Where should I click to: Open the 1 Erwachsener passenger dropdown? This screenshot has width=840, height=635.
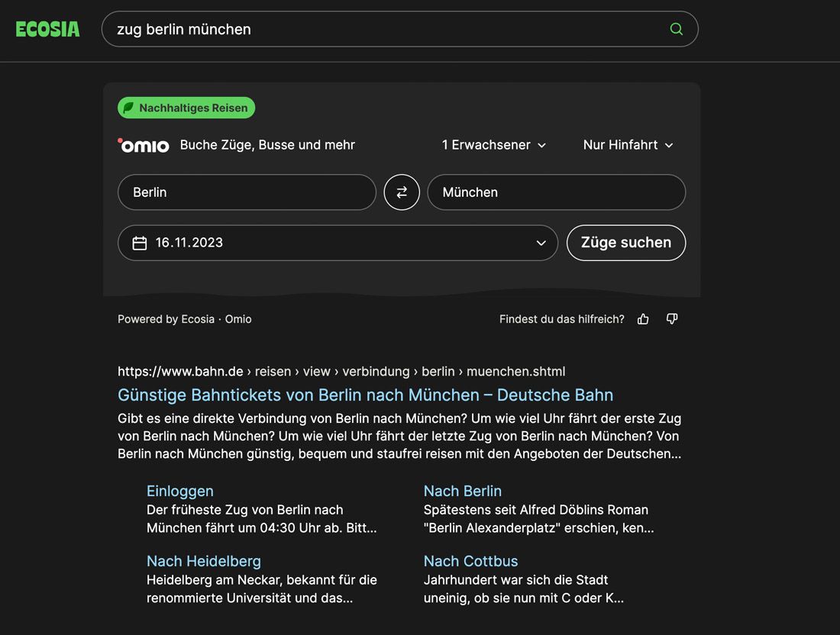[x=494, y=145]
